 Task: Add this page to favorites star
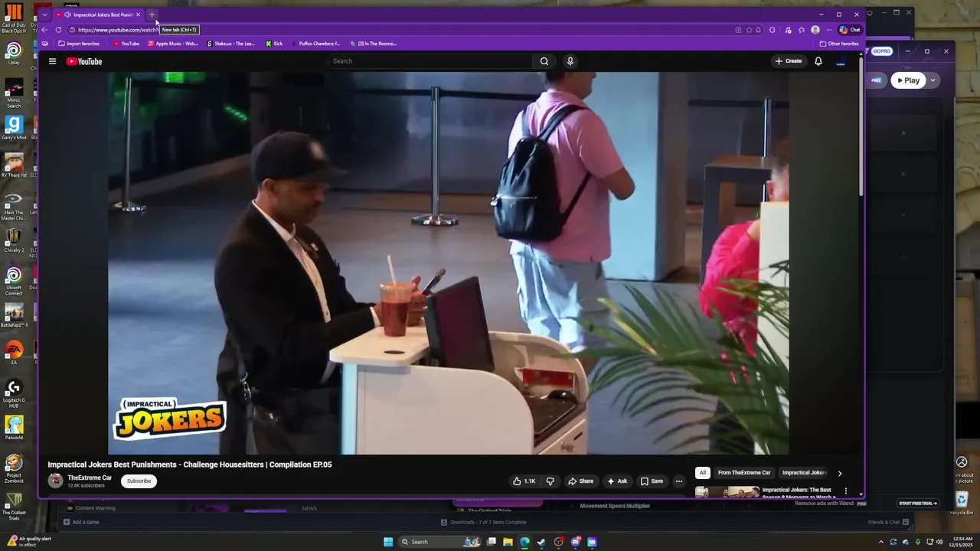tap(749, 30)
